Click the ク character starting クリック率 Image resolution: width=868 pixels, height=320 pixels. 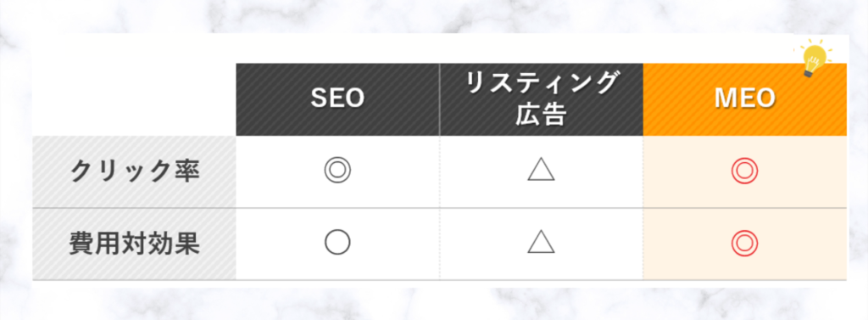[x=83, y=172]
